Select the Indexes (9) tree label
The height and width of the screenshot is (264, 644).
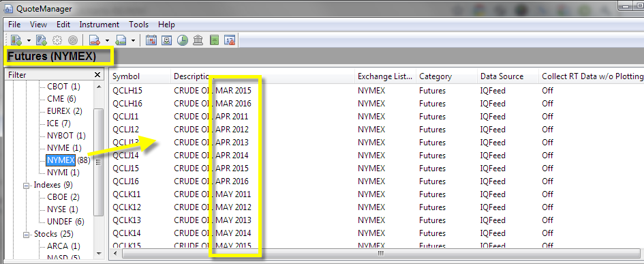click(53, 185)
